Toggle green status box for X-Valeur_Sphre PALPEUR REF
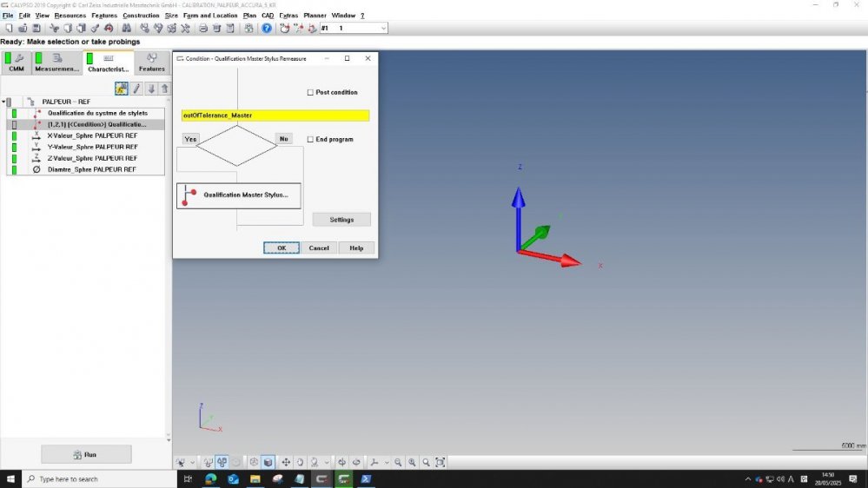This screenshot has height=488, width=868. point(14,135)
